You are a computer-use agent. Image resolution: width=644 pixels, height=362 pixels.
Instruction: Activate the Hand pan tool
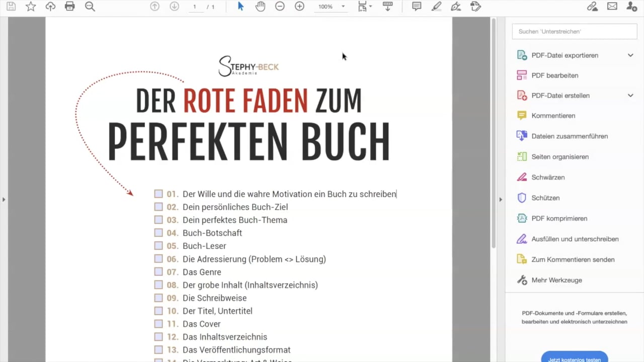tap(260, 7)
